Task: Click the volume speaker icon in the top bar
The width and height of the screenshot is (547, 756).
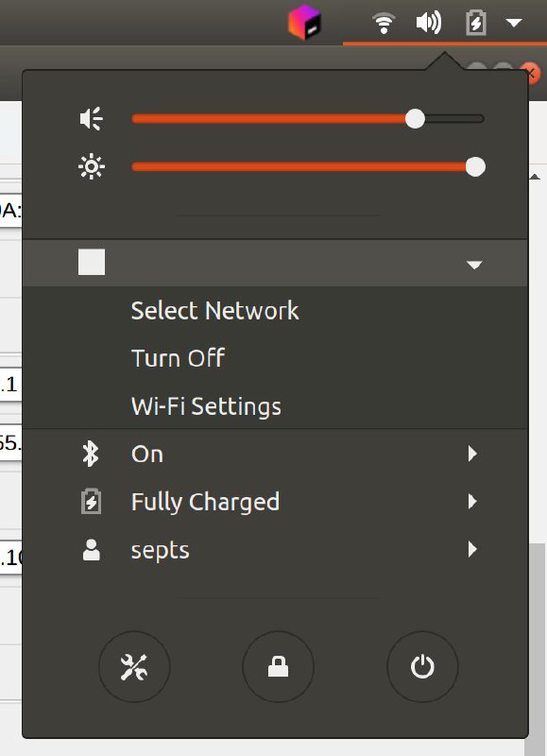Action: 429,23
